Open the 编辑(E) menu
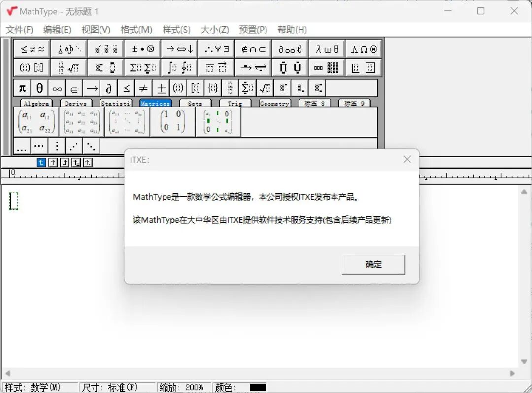The image size is (532, 393). (x=57, y=30)
